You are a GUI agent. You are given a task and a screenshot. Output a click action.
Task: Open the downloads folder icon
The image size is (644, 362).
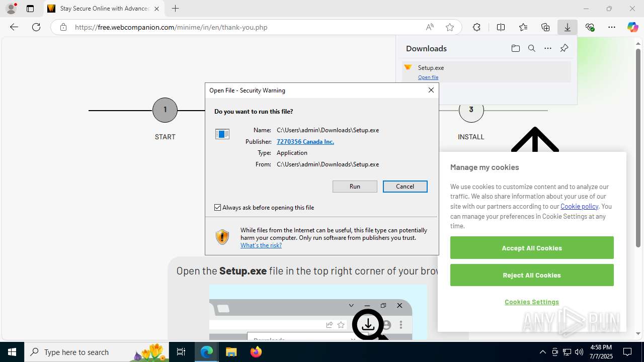[515, 48]
